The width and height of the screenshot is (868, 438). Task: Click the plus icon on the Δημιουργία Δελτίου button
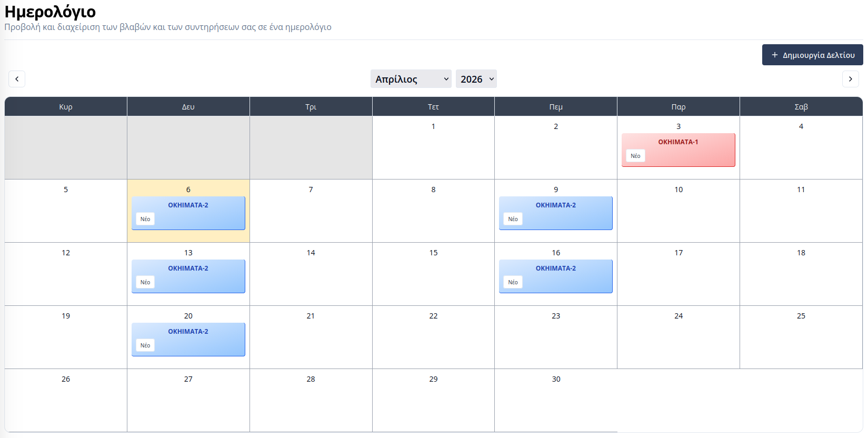point(774,54)
